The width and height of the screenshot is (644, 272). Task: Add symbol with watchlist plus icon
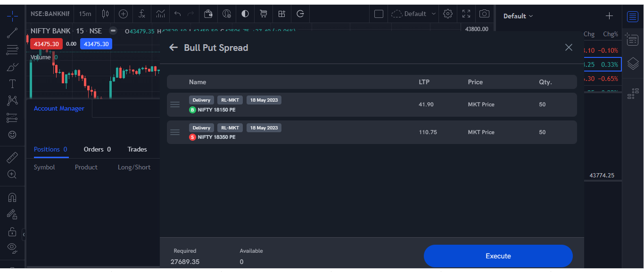(609, 16)
